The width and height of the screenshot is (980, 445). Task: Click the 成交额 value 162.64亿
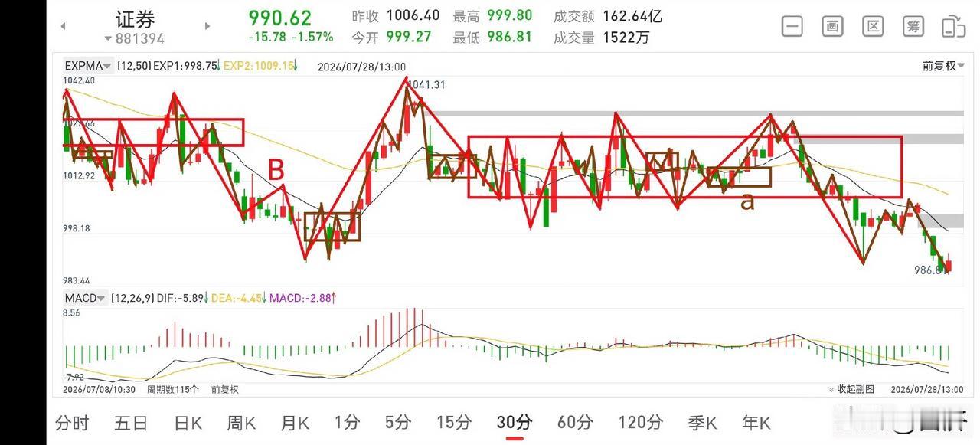632,15
